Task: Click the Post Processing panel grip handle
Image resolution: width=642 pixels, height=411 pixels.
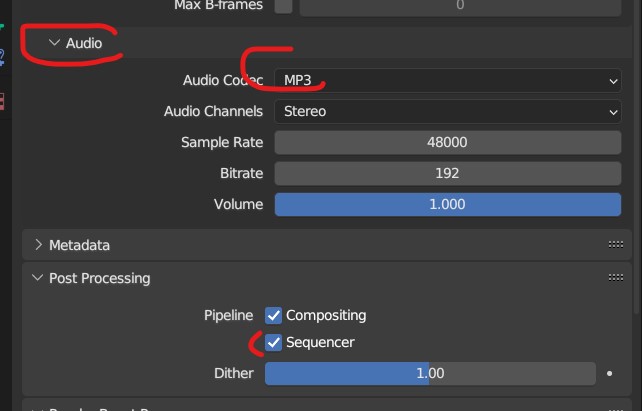Action: tap(615, 278)
